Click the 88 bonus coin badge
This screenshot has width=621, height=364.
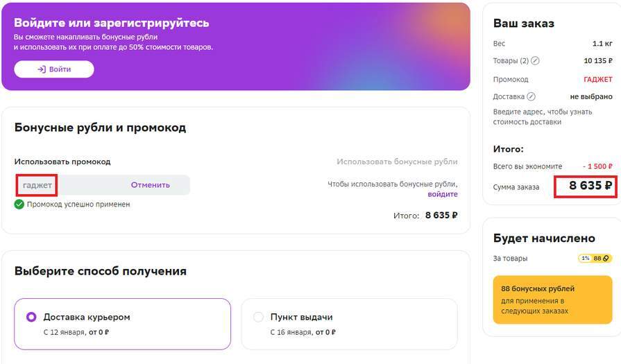coord(602,259)
